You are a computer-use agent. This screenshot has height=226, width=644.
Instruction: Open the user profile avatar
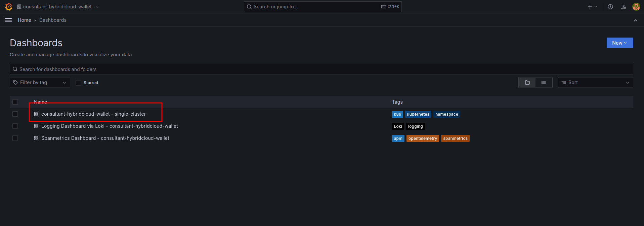636,7
